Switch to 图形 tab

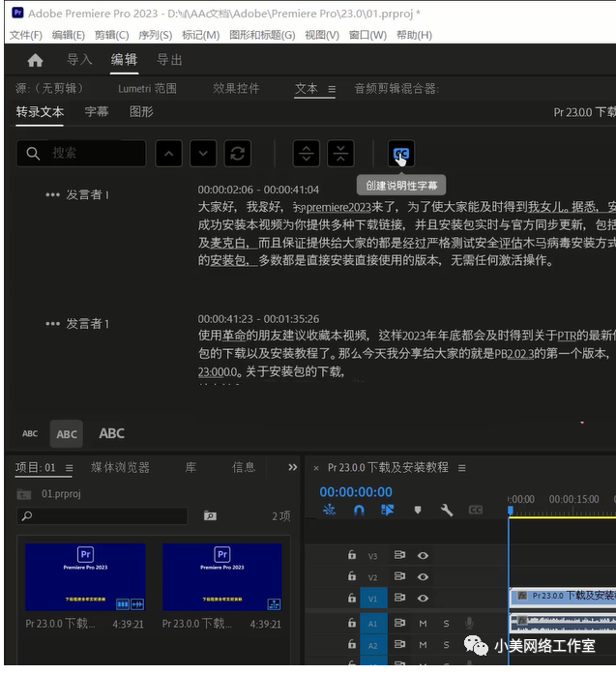tap(141, 112)
